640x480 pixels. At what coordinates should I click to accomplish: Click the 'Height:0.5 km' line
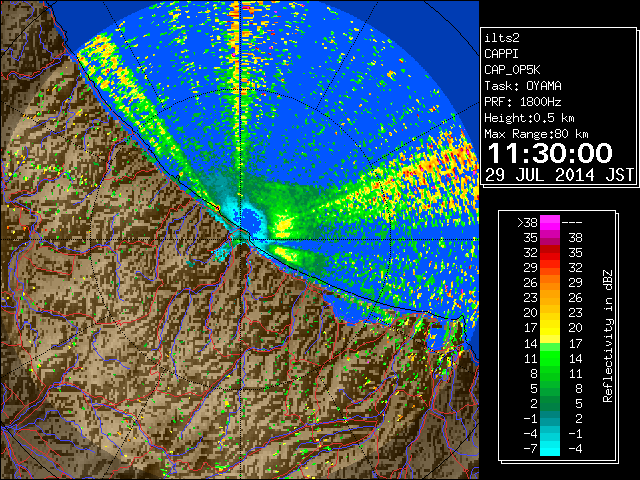(x=529, y=118)
